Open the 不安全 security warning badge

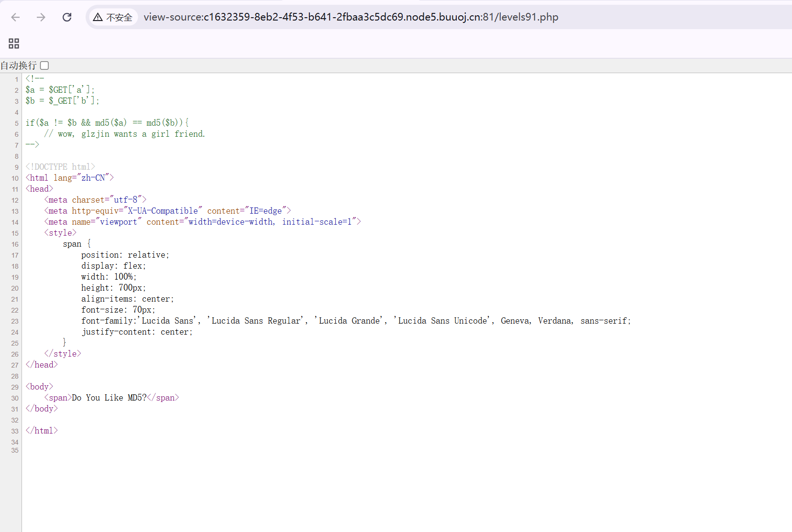[x=113, y=17]
